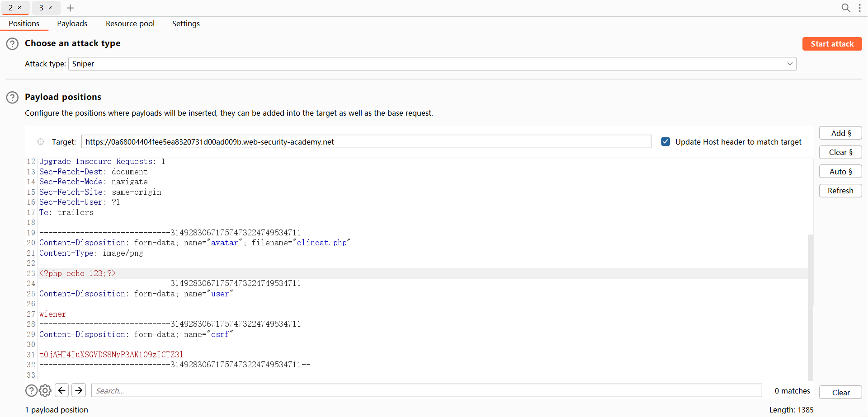
Task: Click the Add § button
Action: [840, 133]
